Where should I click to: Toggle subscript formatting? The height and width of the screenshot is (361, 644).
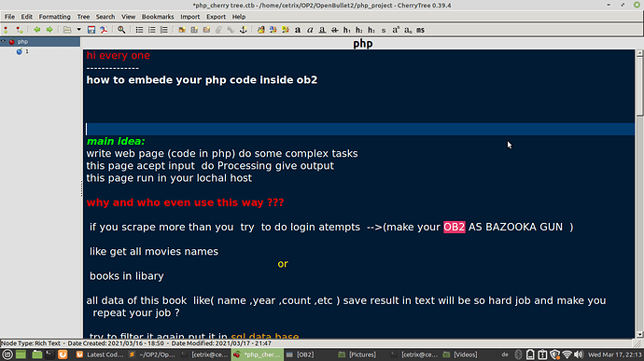pyautogui.click(x=408, y=30)
